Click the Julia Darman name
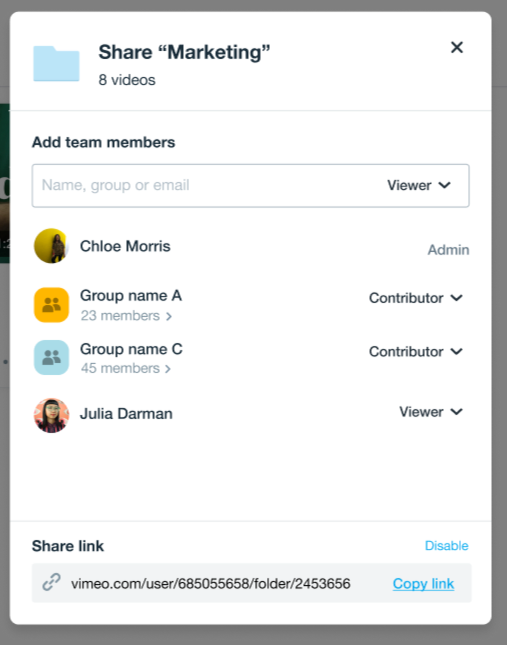Image resolution: width=507 pixels, height=645 pixels. coord(126,413)
